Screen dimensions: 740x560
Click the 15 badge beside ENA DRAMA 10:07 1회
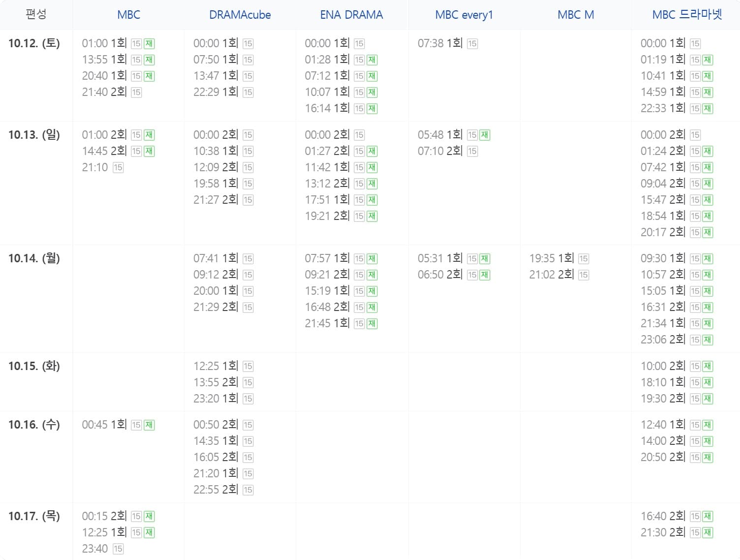(359, 93)
